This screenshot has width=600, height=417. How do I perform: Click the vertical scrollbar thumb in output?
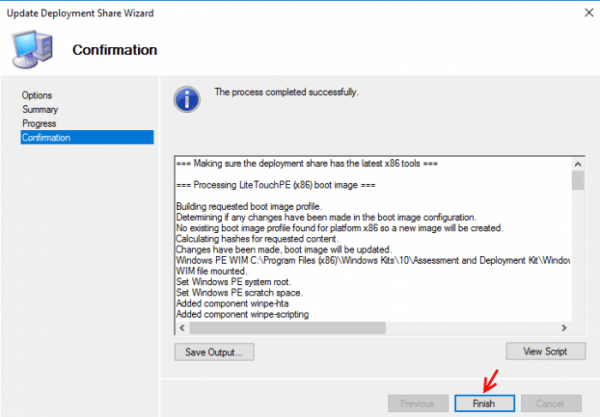pos(578,180)
